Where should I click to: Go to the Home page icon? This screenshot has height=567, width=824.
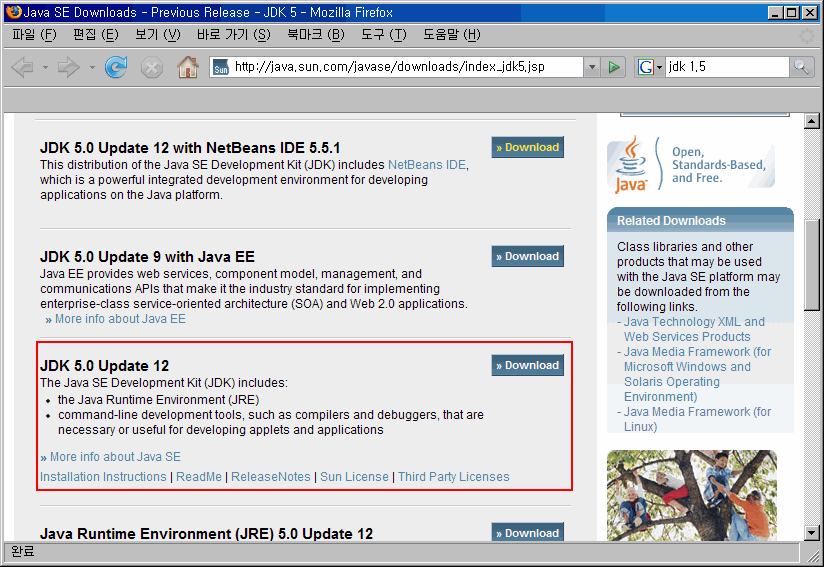[x=187, y=67]
